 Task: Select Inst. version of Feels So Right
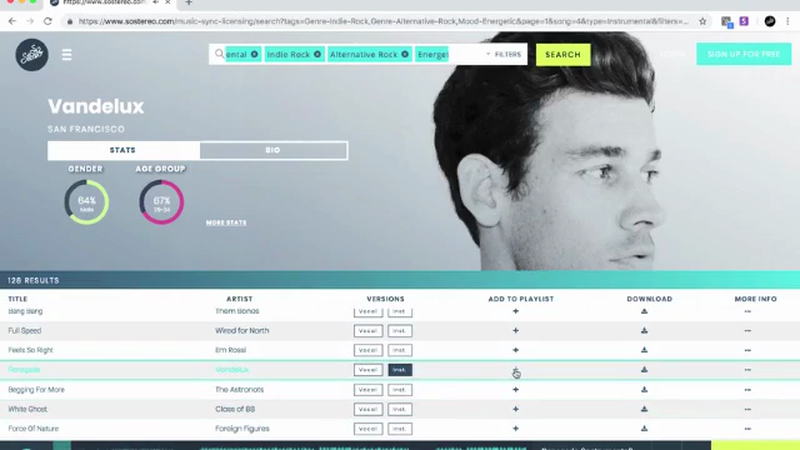(x=399, y=350)
